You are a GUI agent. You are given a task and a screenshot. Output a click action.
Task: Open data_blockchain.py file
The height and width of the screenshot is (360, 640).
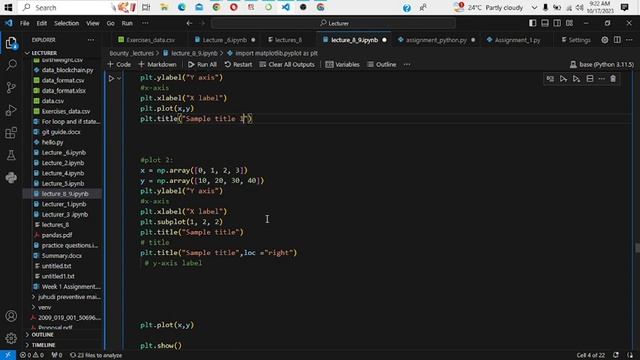coord(67,70)
